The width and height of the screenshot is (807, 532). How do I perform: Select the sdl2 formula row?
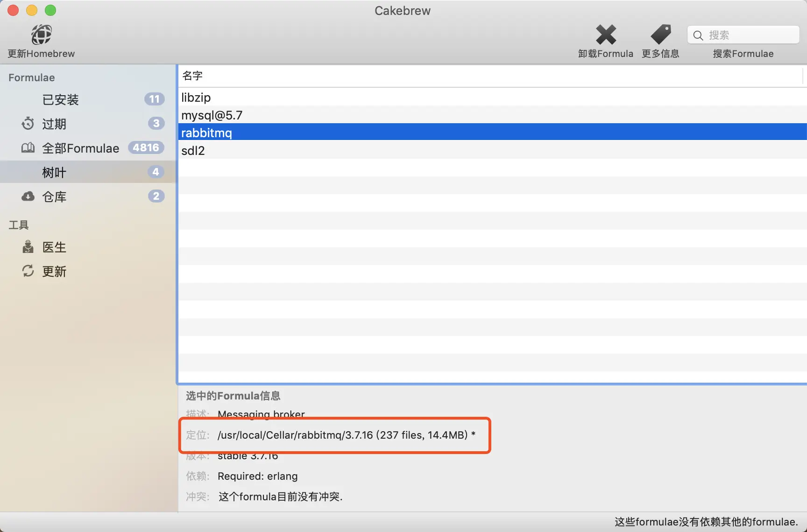click(x=493, y=150)
